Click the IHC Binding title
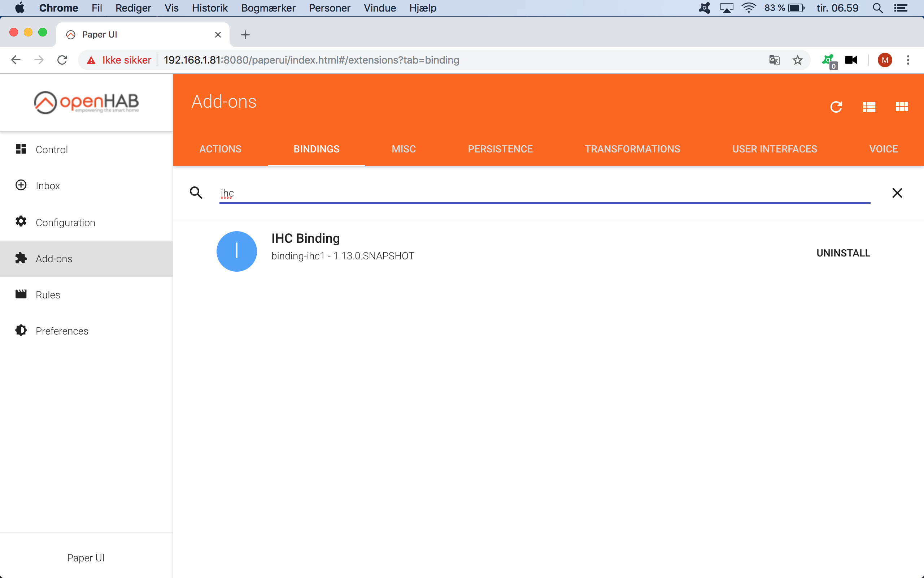Image resolution: width=924 pixels, height=578 pixels. pyautogui.click(x=305, y=238)
